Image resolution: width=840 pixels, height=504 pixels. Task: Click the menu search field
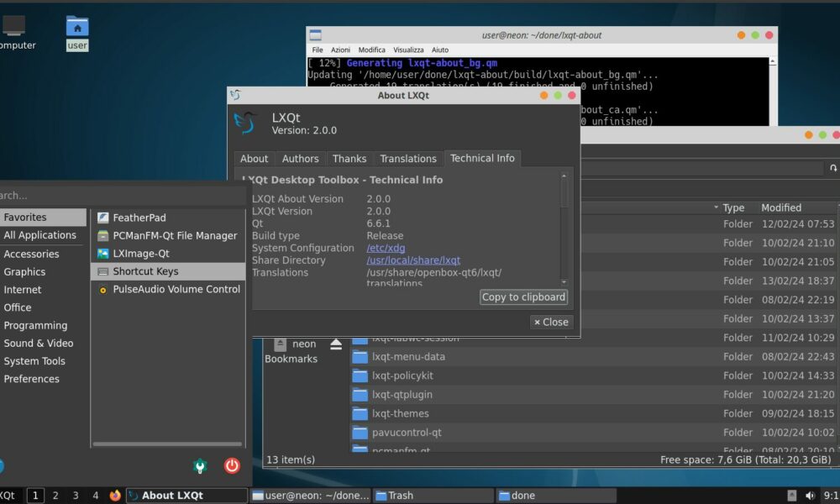tap(122, 196)
